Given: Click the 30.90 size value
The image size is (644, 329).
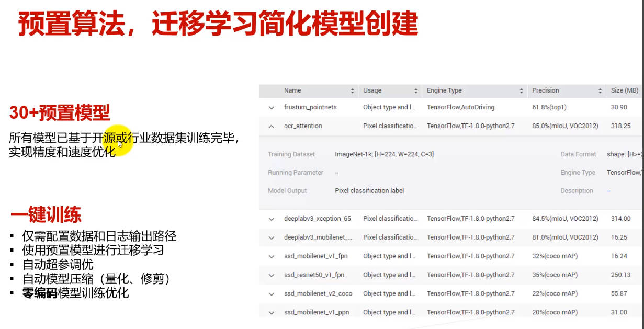Looking at the screenshot, I should (x=619, y=107).
